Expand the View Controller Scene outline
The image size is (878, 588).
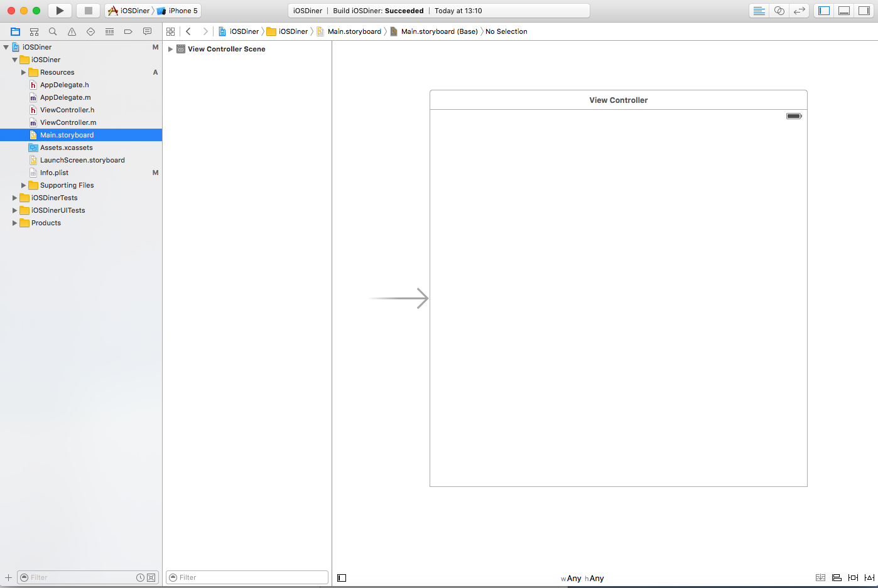[170, 49]
